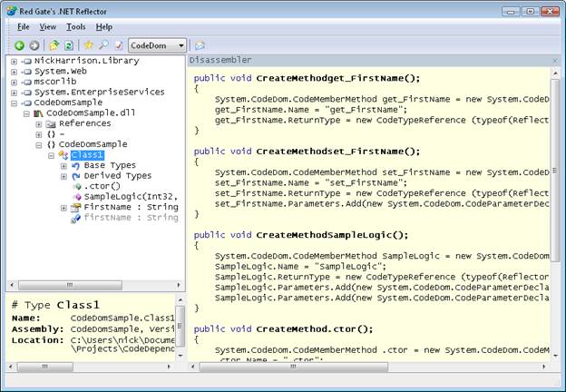This screenshot has width=566, height=392.
Task: Collapse the CodeDomSample namespace node
Action: [x=39, y=145]
